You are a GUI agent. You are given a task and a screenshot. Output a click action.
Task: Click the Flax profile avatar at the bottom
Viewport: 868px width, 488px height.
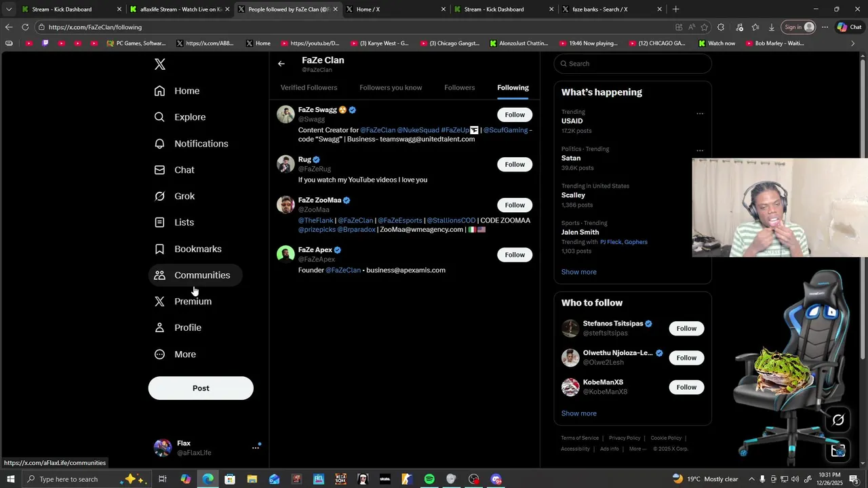(163, 447)
